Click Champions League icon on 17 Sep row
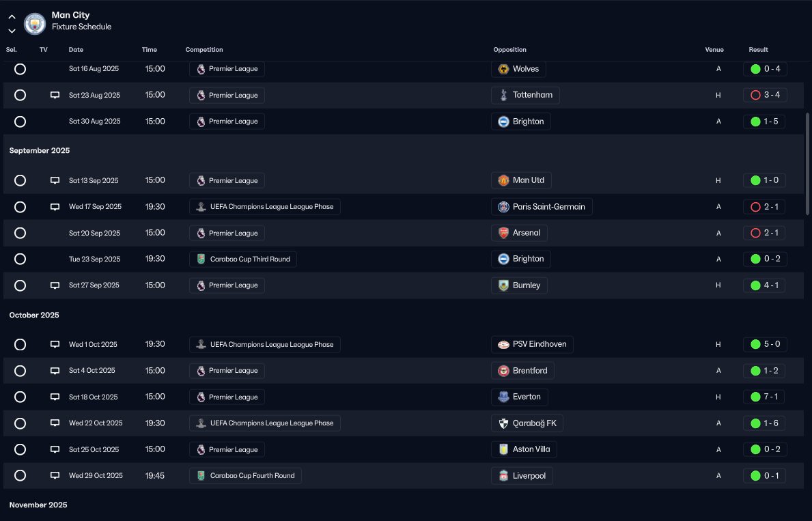The image size is (812, 521). click(x=201, y=207)
